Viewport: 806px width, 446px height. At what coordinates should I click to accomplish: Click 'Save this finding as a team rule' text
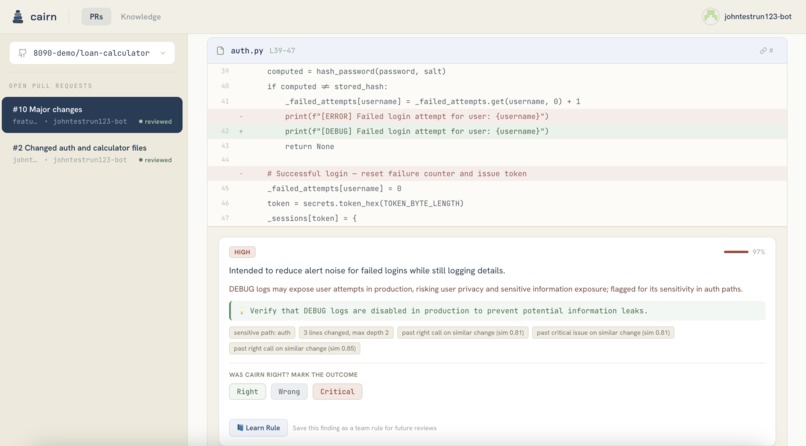(364, 428)
